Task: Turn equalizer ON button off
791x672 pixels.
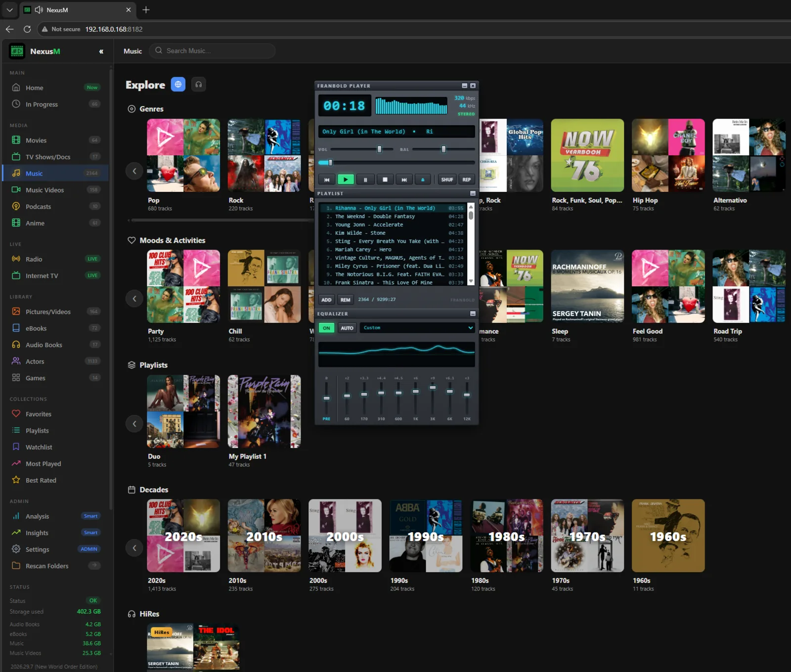Action: 326,328
